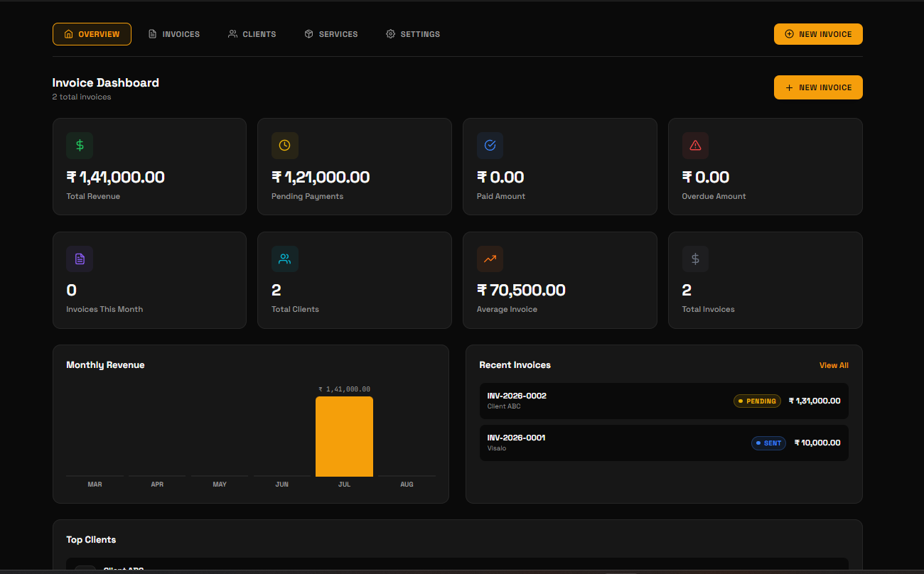This screenshot has width=924, height=574.
Task: Click the '2 total invoices' subtitle
Action: pyautogui.click(x=82, y=97)
